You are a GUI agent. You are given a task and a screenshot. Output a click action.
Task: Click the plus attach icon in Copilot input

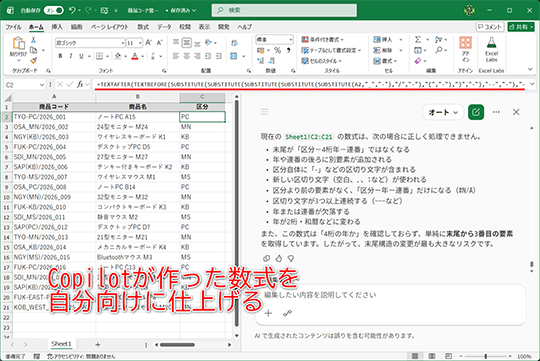tap(268, 313)
